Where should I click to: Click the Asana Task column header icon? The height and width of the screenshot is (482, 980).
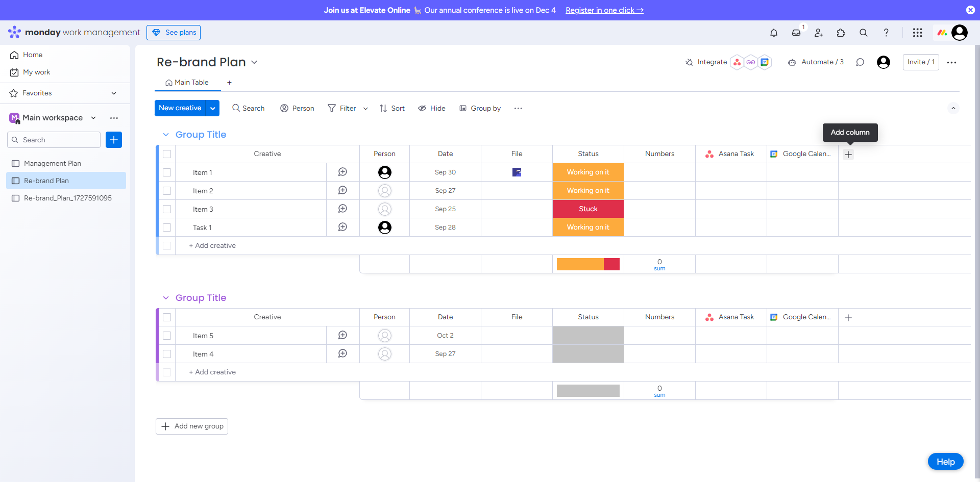(709, 154)
